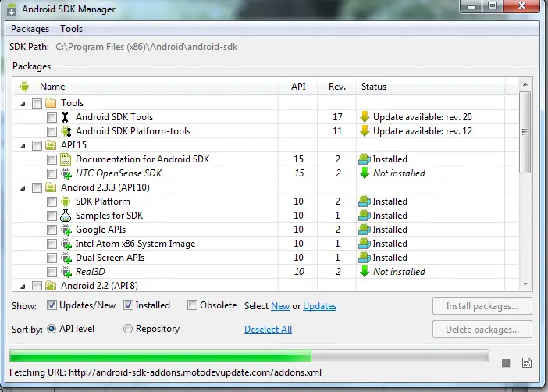Click the Not installed arrow icon for HTC OpenSense
Image resolution: width=548 pixels, height=392 pixels.
[365, 173]
